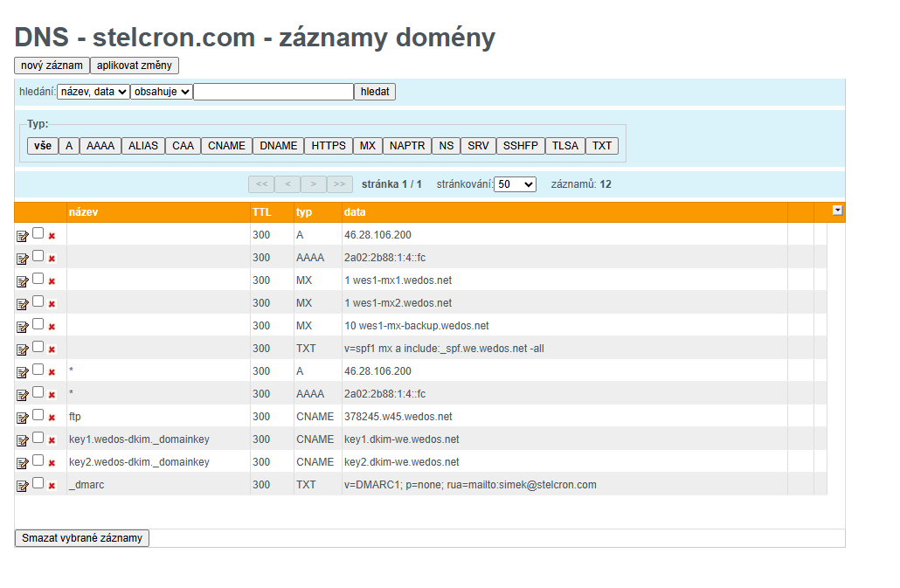Click "aplikovat změny" to apply changes
900x588 pixels.
[x=135, y=66]
